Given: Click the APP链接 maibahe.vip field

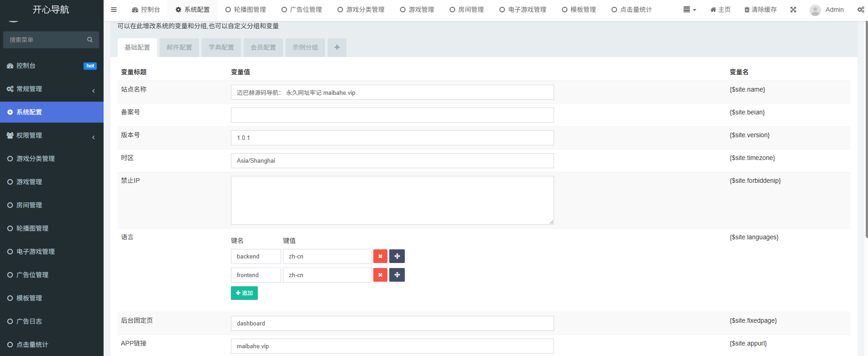Looking at the screenshot, I should click(x=392, y=346).
